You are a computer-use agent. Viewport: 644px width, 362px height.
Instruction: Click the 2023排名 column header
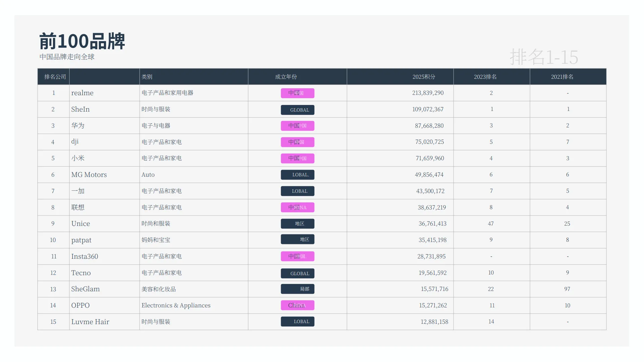coord(485,77)
